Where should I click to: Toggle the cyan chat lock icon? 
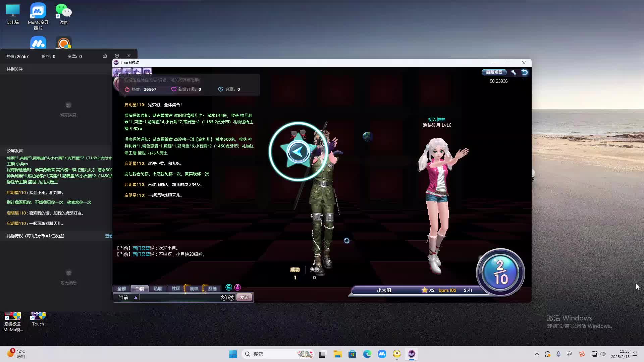(x=229, y=287)
